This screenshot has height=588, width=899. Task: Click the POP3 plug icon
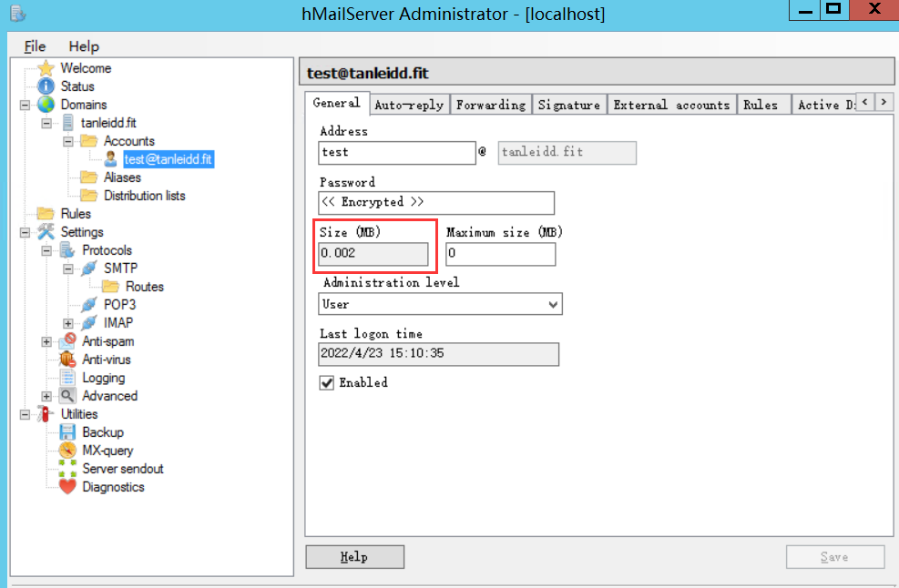click(x=89, y=304)
